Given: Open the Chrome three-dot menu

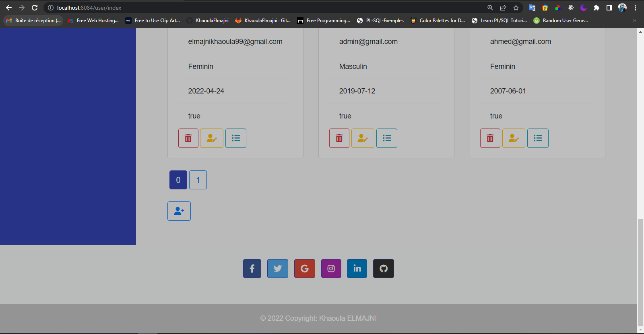Looking at the screenshot, I should (x=635, y=8).
